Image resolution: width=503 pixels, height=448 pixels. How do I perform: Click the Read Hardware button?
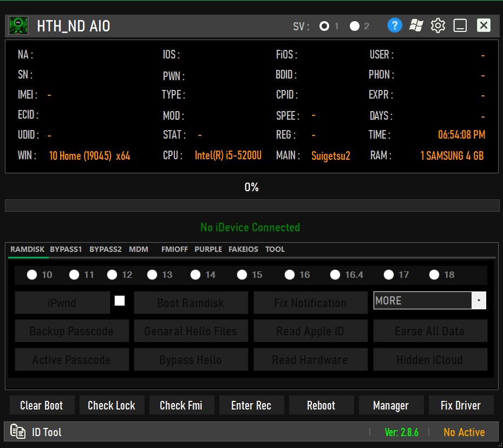pyautogui.click(x=311, y=360)
